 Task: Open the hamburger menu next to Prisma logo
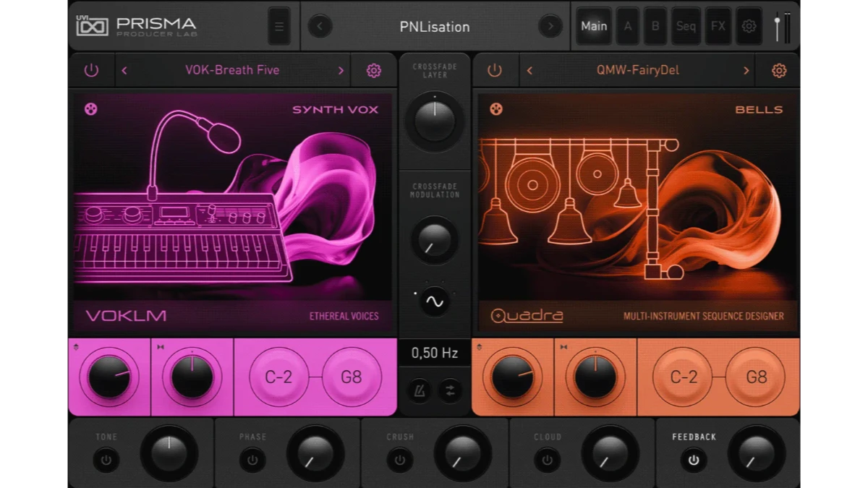coord(278,27)
